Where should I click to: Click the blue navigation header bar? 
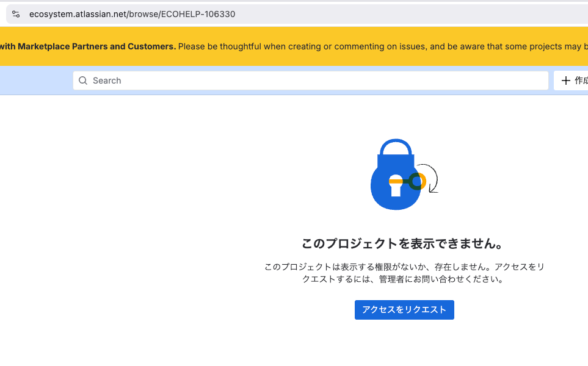pyautogui.click(x=34, y=80)
